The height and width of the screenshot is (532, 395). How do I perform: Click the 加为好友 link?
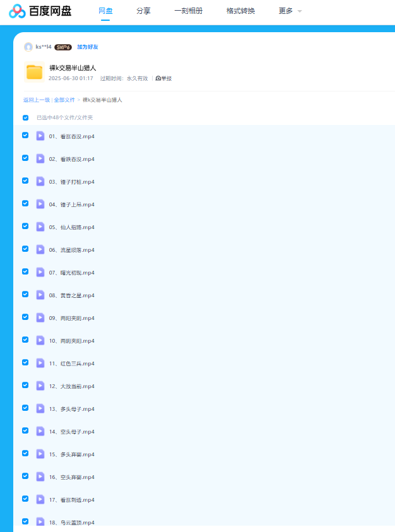(x=88, y=47)
